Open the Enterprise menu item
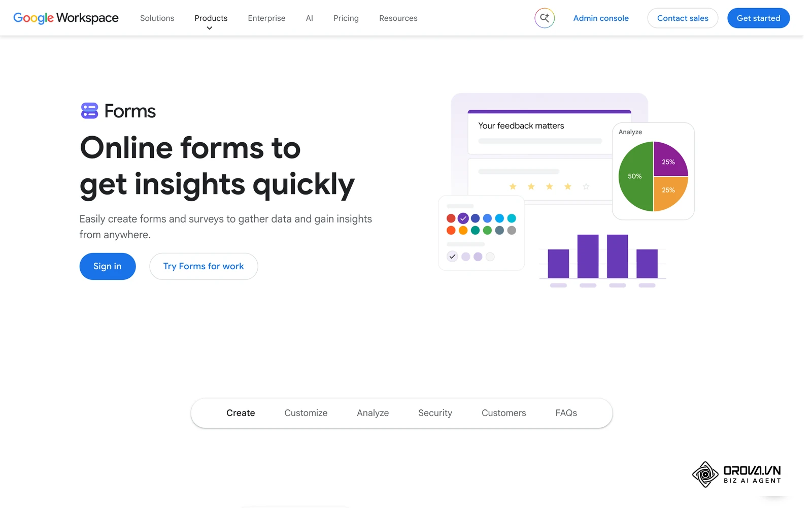This screenshot has height=508, width=812. coord(266,18)
